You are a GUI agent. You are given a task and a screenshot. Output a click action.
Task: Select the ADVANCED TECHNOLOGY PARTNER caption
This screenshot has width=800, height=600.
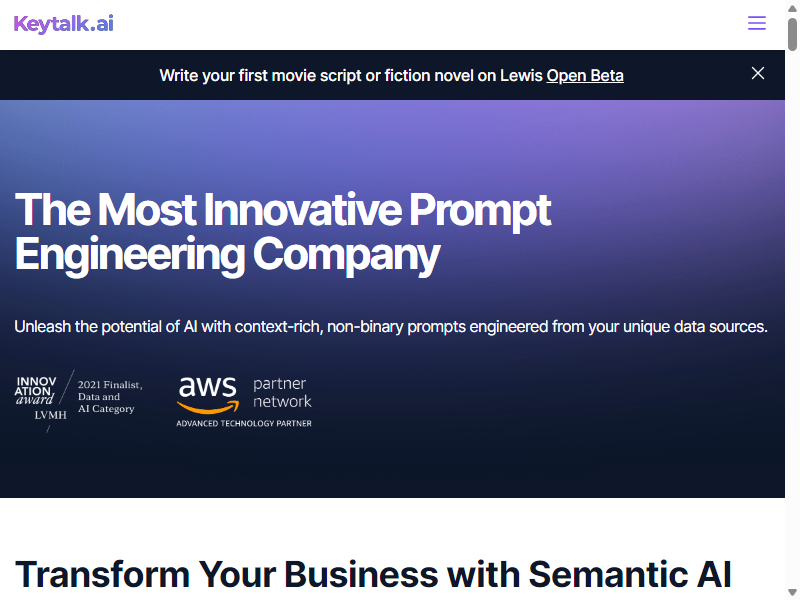(x=244, y=423)
